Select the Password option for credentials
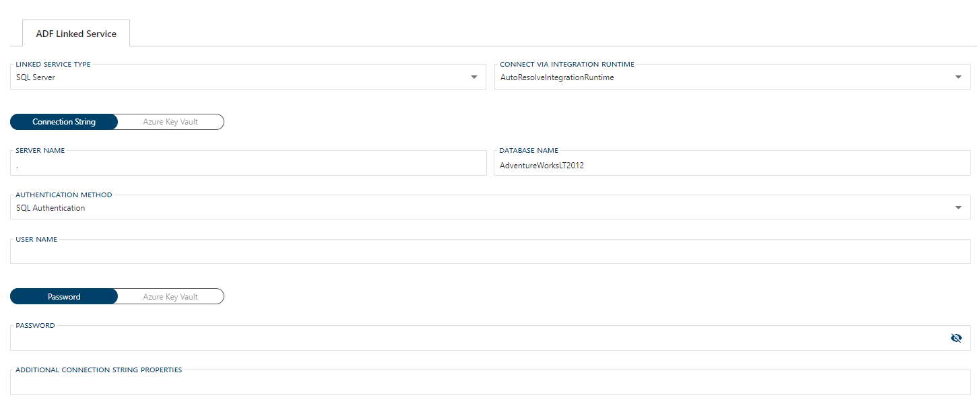This screenshot has width=980, height=414. tap(64, 296)
